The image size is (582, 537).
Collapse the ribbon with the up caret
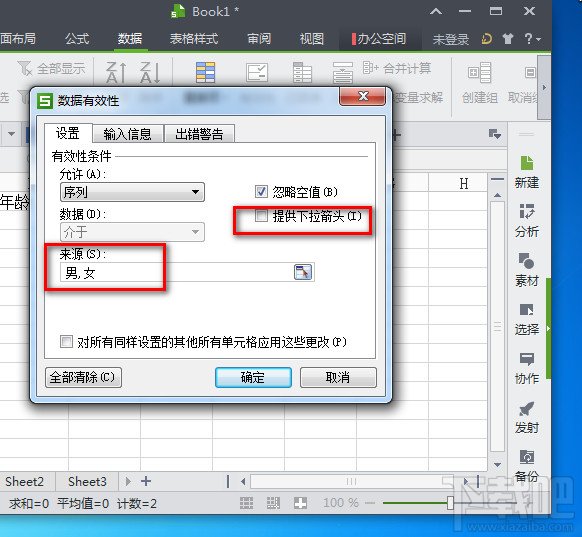pos(436,12)
